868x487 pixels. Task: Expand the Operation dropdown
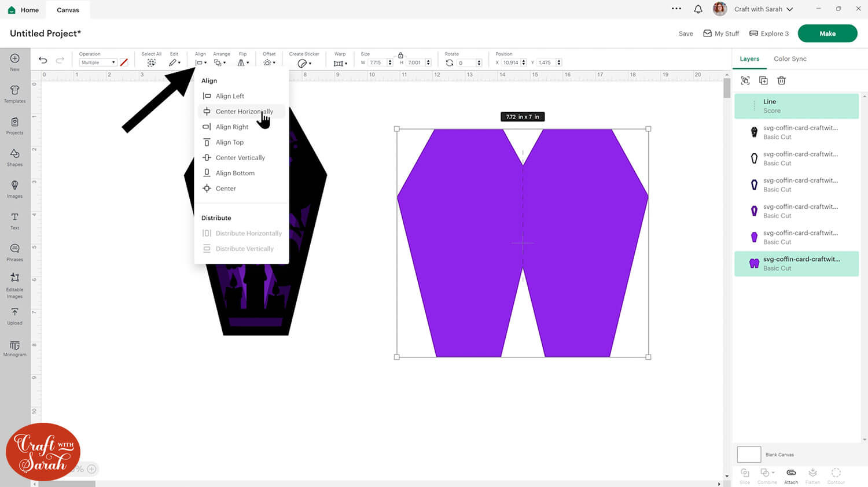(x=98, y=62)
